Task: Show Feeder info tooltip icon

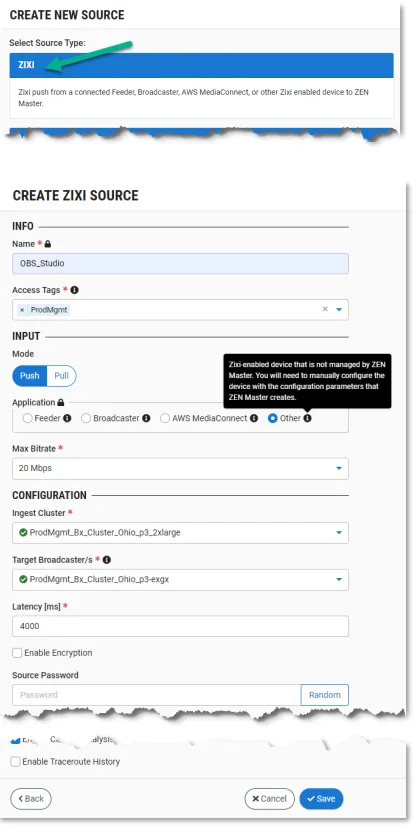Action: point(67,418)
